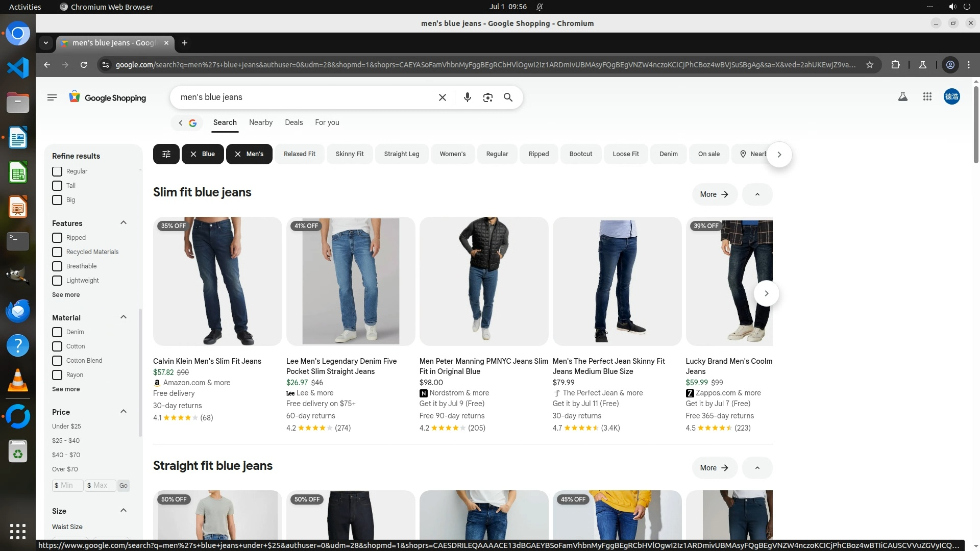Enable the Denim material checkbox
This screenshot has height=551, width=980.
(57, 332)
